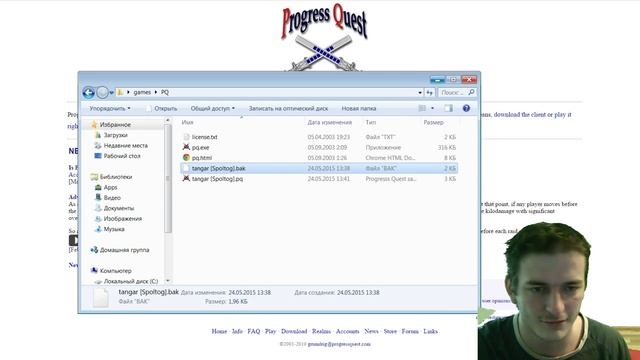Open Загрузки in the navigation pane
This screenshot has height=360, width=640.
(x=116, y=135)
